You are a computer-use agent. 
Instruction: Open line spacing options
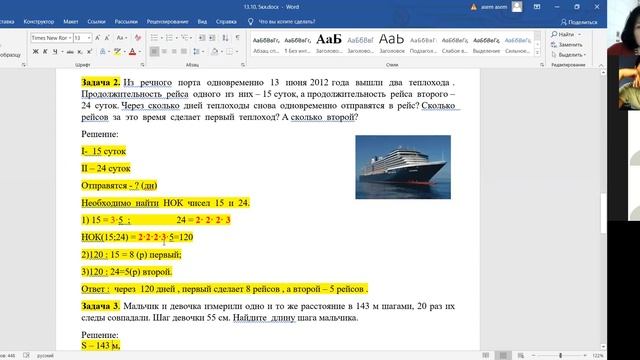tap(196, 52)
